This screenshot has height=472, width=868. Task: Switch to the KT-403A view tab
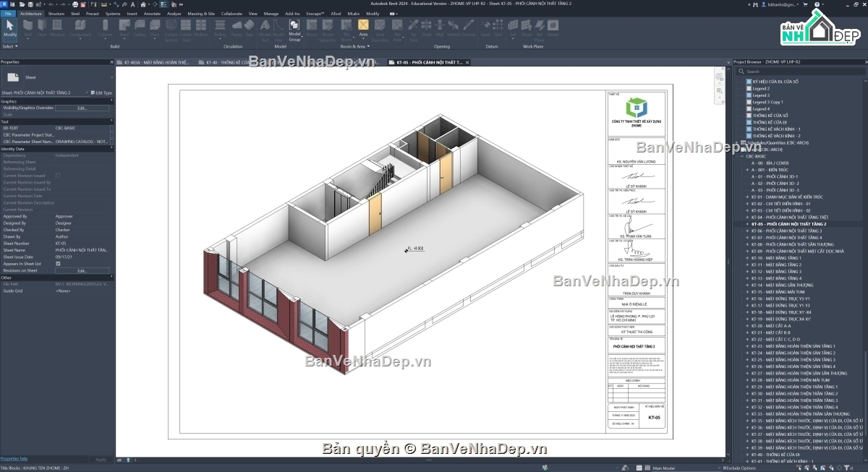[155, 63]
